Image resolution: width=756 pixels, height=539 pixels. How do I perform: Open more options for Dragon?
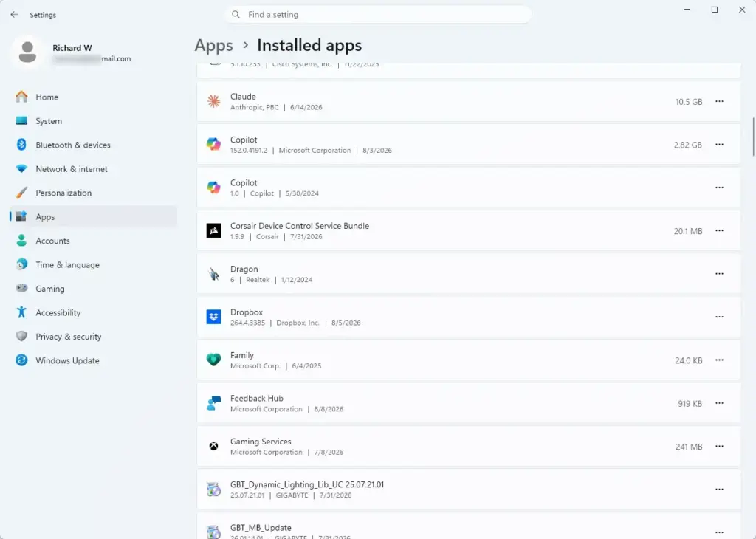[x=719, y=273]
